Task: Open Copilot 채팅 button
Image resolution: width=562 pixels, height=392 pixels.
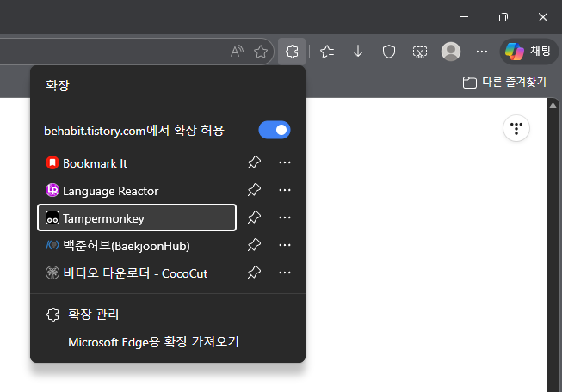Action: pyautogui.click(x=528, y=52)
